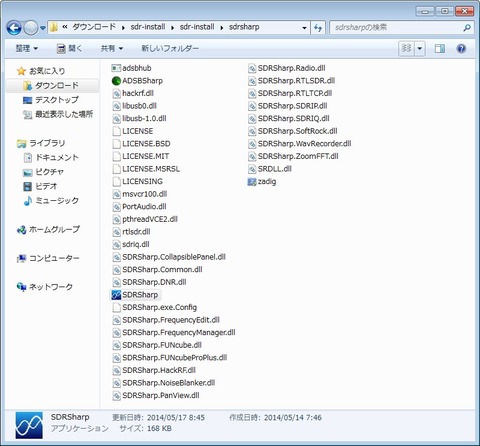Screen dimensions: 480x446
Task: Select the libusb0.dll file icon
Action: [116, 106]
